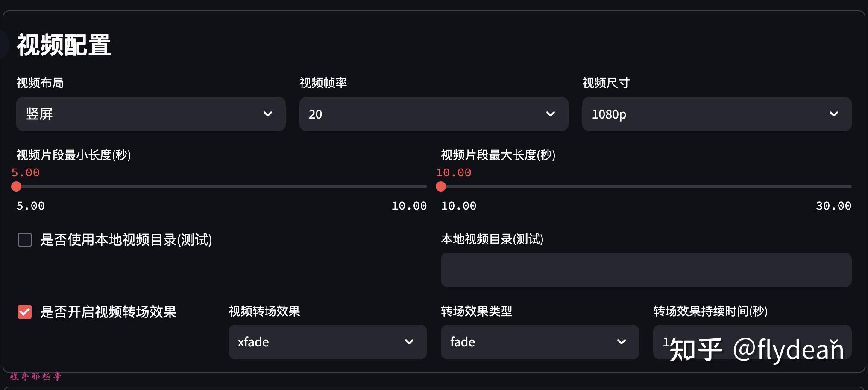Click the chevron on the 竖屏 layout dropdown
868x390 pixels.
268,114
